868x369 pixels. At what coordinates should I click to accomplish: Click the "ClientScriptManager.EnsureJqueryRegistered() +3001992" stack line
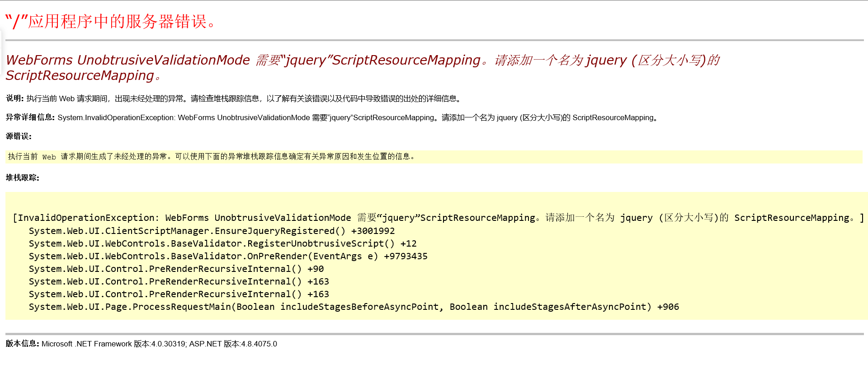point(212,231)
